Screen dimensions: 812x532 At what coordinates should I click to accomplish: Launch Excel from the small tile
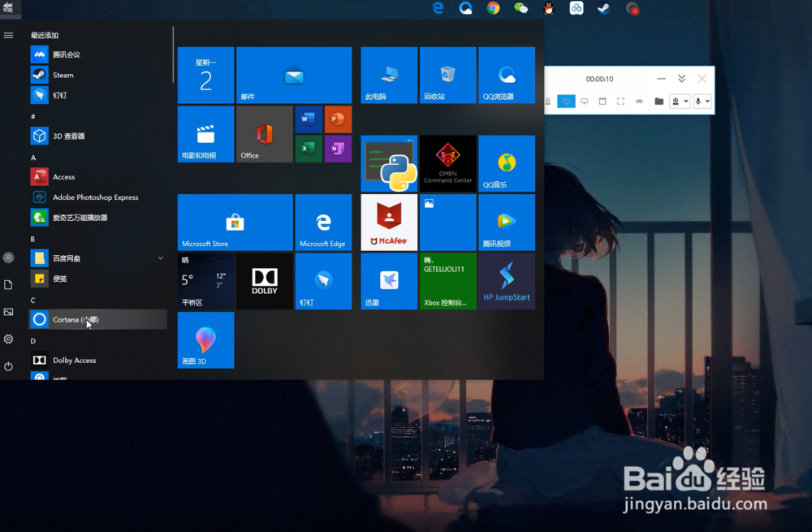click(x=309, y=149)
